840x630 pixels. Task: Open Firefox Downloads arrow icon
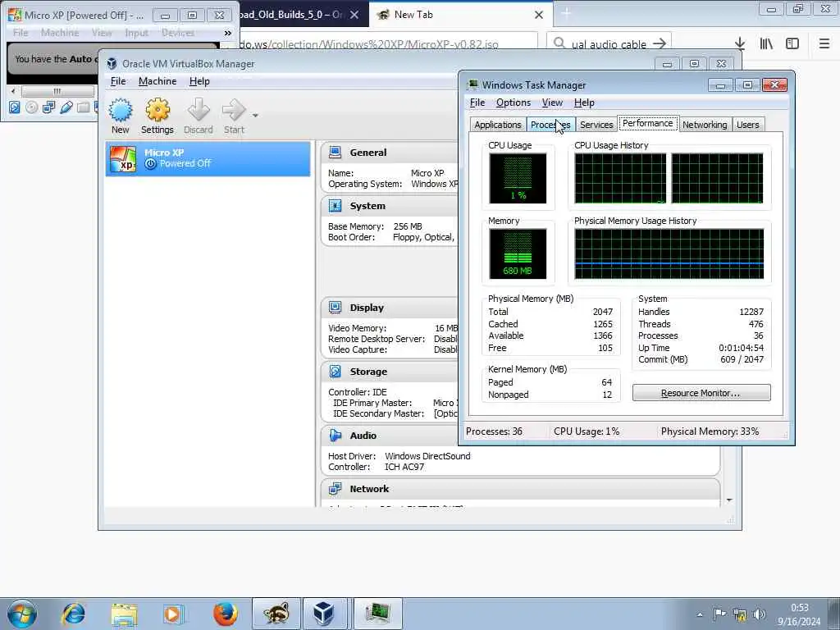(x=740, y=43)
